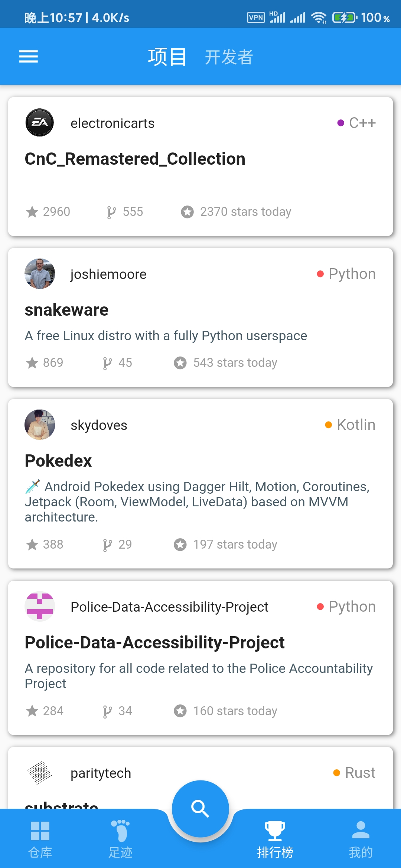Tap the Python label on snakeware card

click(x=352, y=274)
